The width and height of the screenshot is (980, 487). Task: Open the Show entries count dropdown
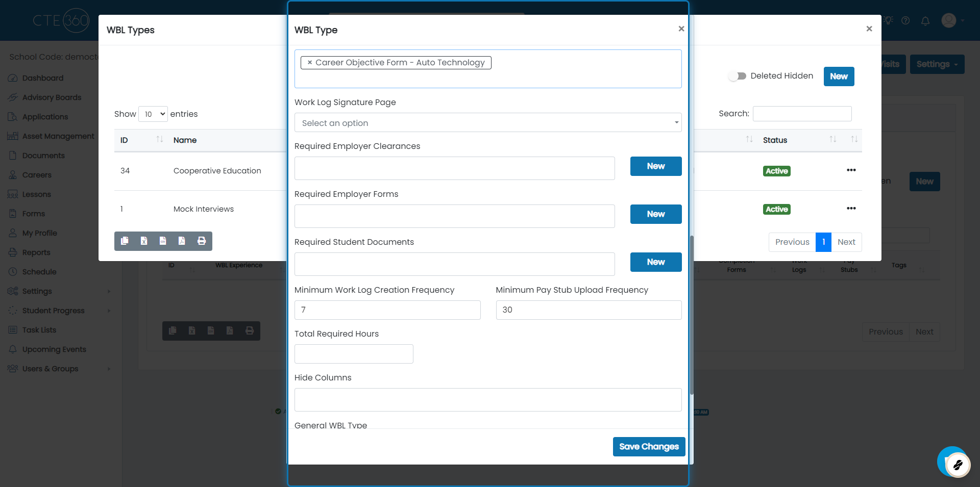pos(153,114)
